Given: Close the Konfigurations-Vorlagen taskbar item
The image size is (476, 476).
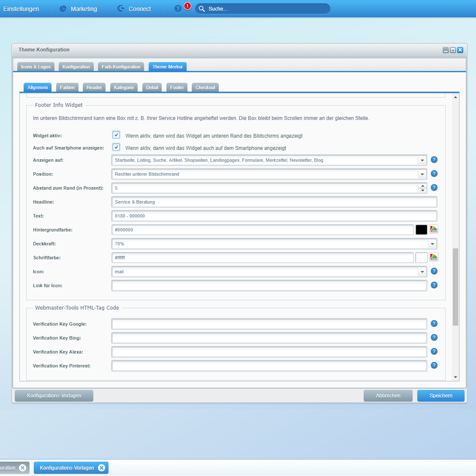Looking at the screenshot, I should 101,468.
